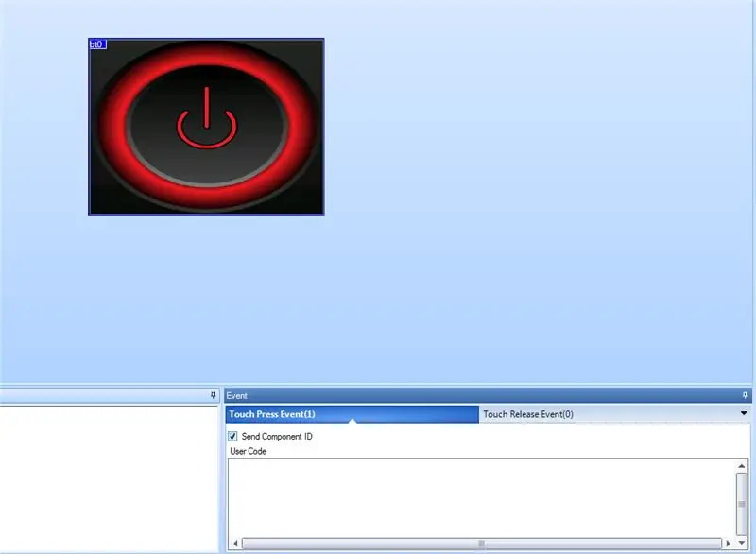Click the User Code horizontal scrollbar thumb
Image resolution: width=756 pixels, height=554 pixels.
pyautogui.click(x=481, y=544)
